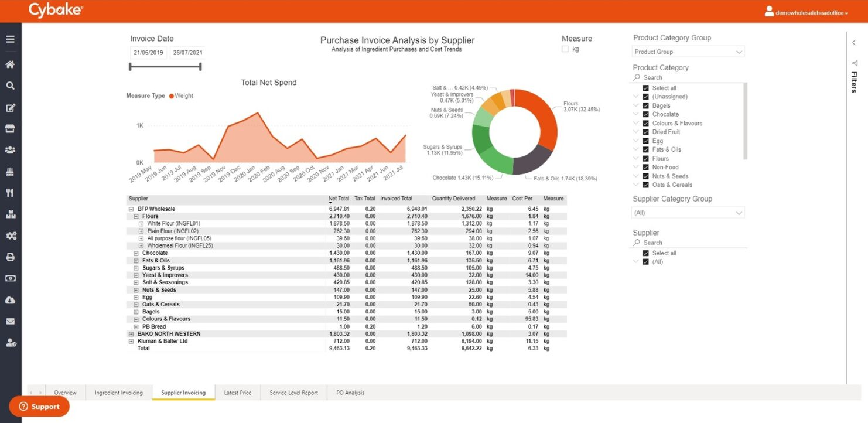Open the hamburger menu in sidebar
The height and width of the screenshot is (423, 868).
click(x=10, y=39)
